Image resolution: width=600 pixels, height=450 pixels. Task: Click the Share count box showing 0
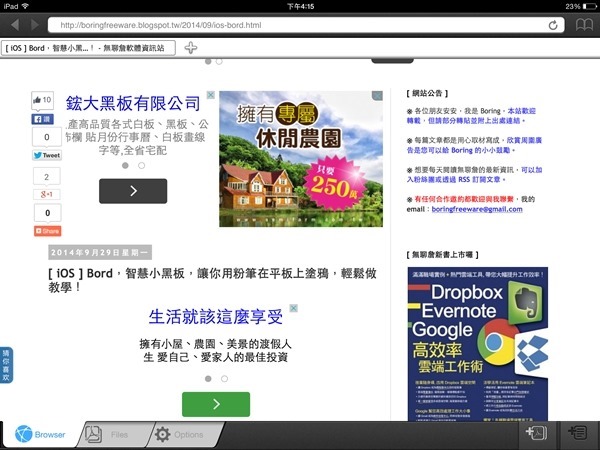[x=47, y=213]
